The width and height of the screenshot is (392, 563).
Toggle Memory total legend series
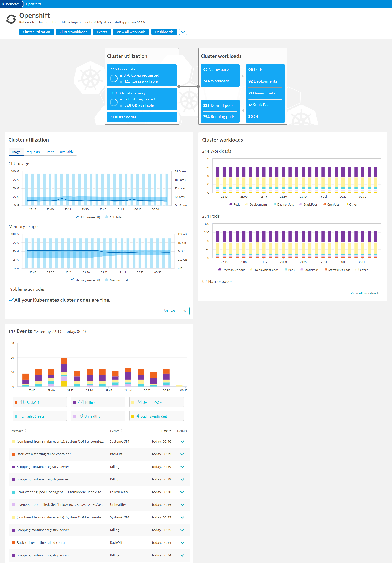[116, 280]
